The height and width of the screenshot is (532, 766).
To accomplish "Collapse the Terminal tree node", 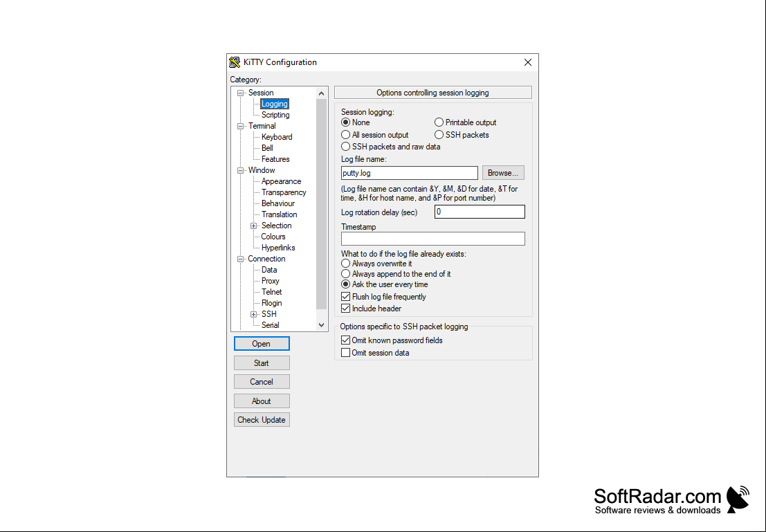I will click(240, 126).
